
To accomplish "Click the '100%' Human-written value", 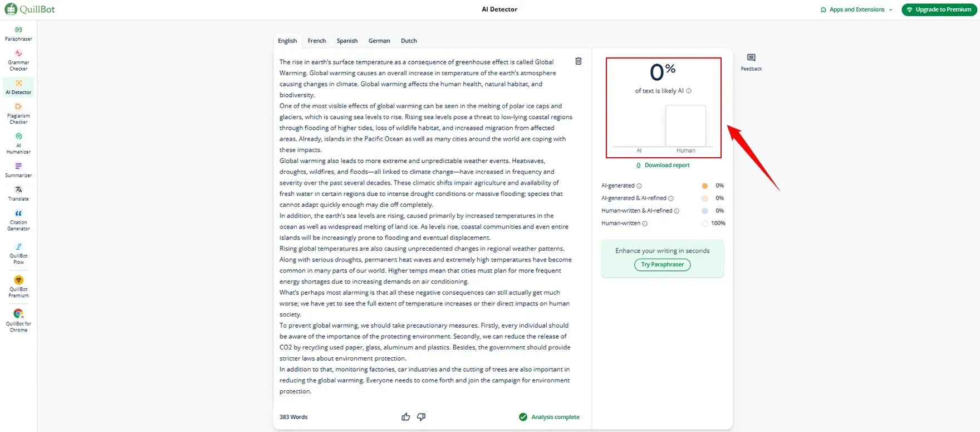I will click(718, 224).
